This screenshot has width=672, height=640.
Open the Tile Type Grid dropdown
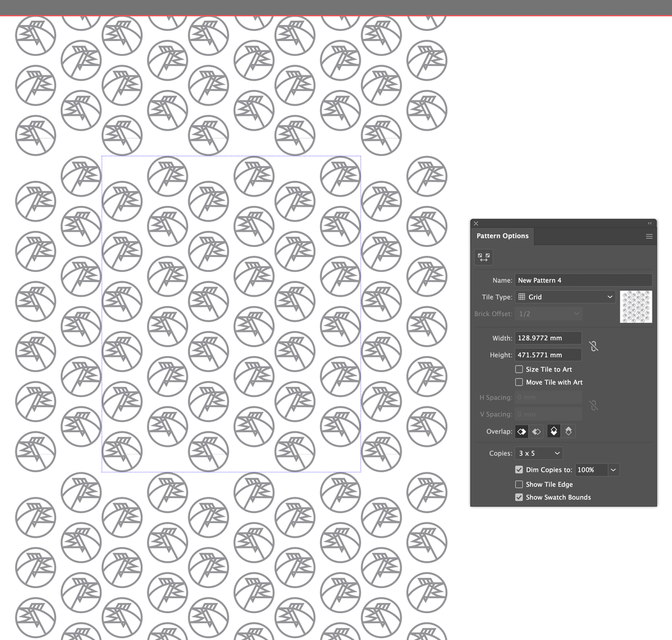pyautogui.click(x=565, y=297)
